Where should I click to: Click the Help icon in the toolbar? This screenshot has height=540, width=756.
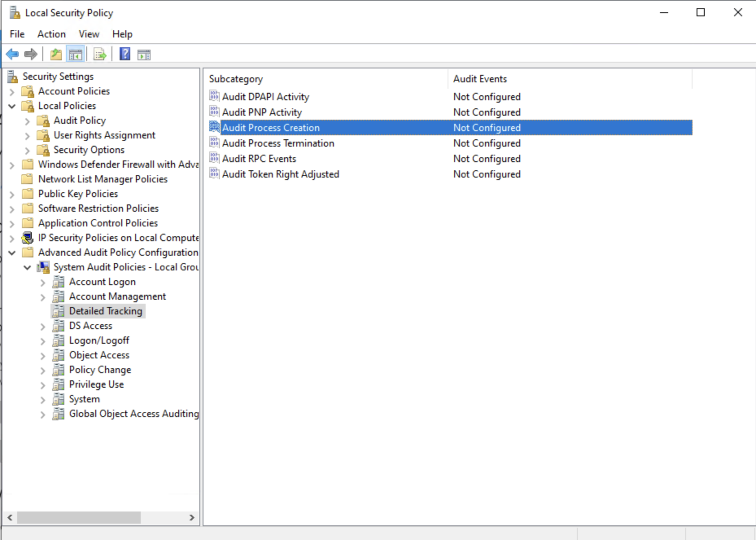click(125, 54)
